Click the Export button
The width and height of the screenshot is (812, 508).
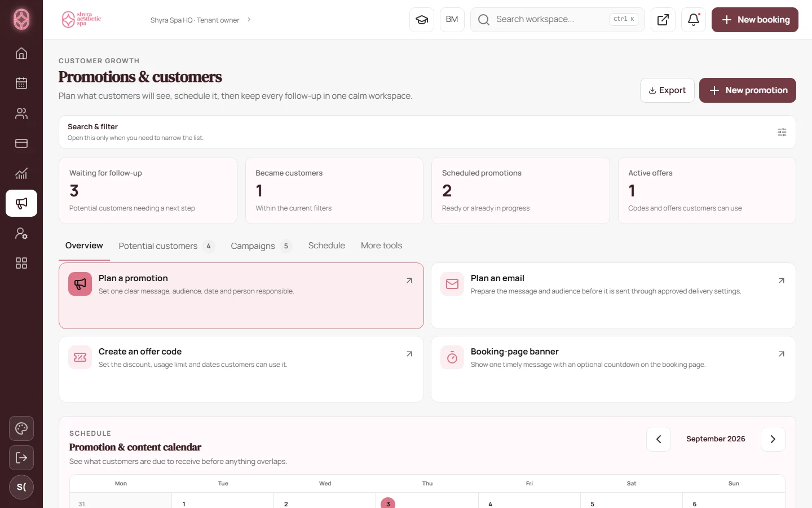[x=667, y=90]
